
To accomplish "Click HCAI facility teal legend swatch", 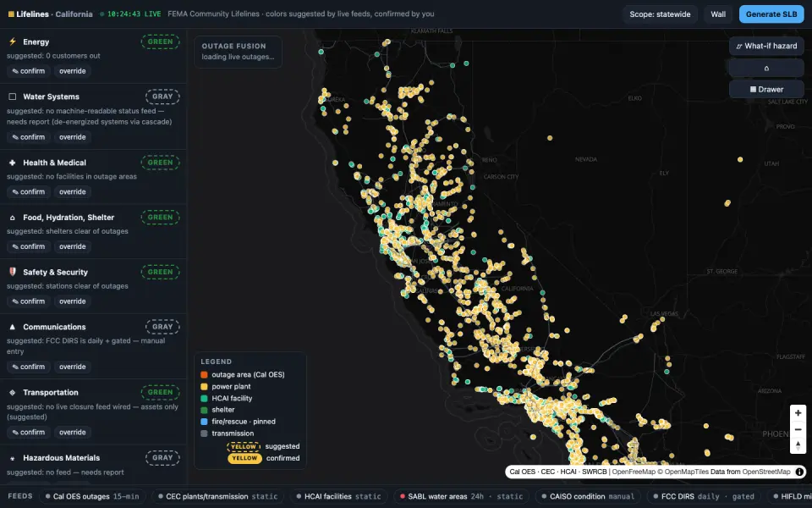I will click(204, 398).
